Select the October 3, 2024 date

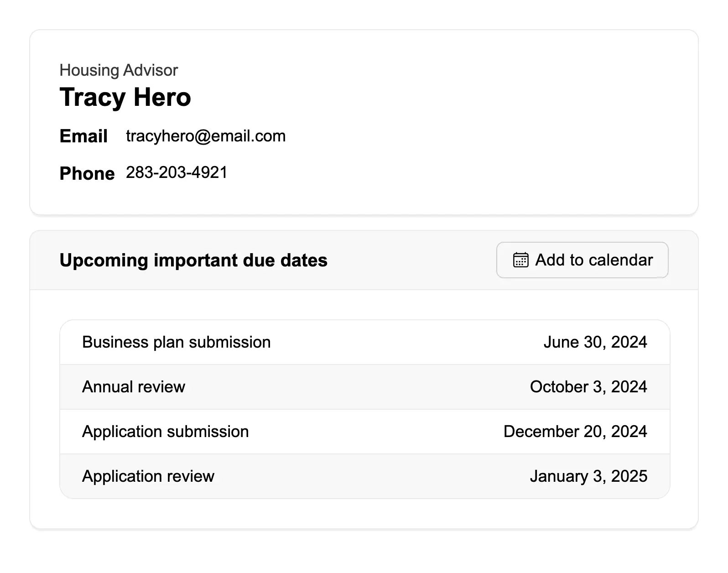[588, 387]
